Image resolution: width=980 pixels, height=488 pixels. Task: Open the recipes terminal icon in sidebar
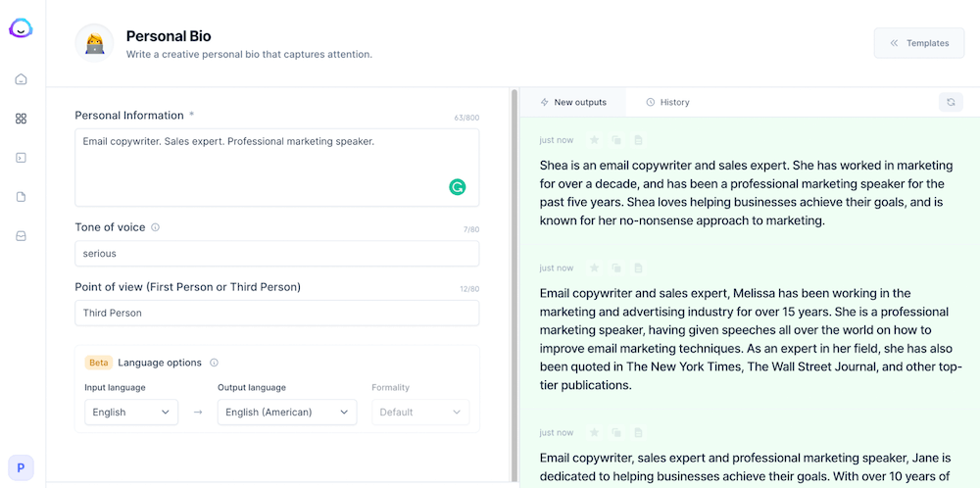pyautogui.click(x=21, y=158)
